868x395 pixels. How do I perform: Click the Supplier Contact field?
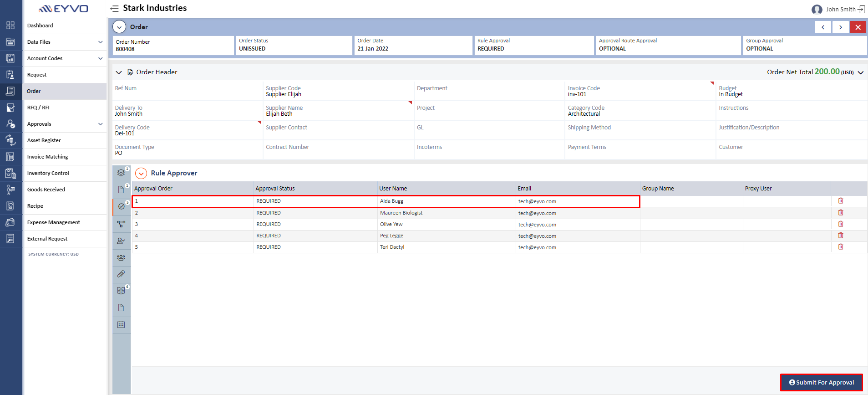[338, 130]
